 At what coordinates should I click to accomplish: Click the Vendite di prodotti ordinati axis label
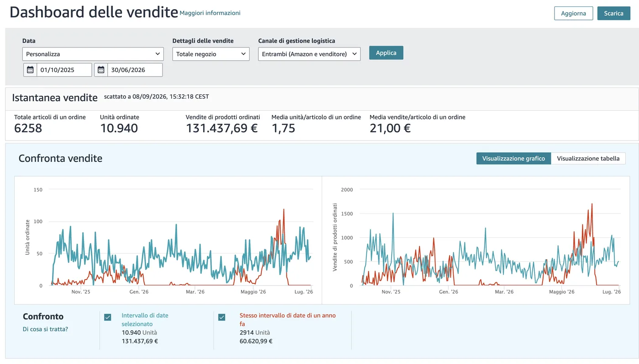click(x=335, y=237)
